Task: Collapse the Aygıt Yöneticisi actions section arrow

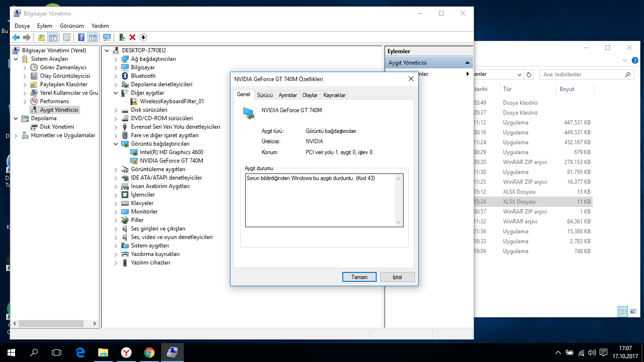Action: (x=467, y=62)
